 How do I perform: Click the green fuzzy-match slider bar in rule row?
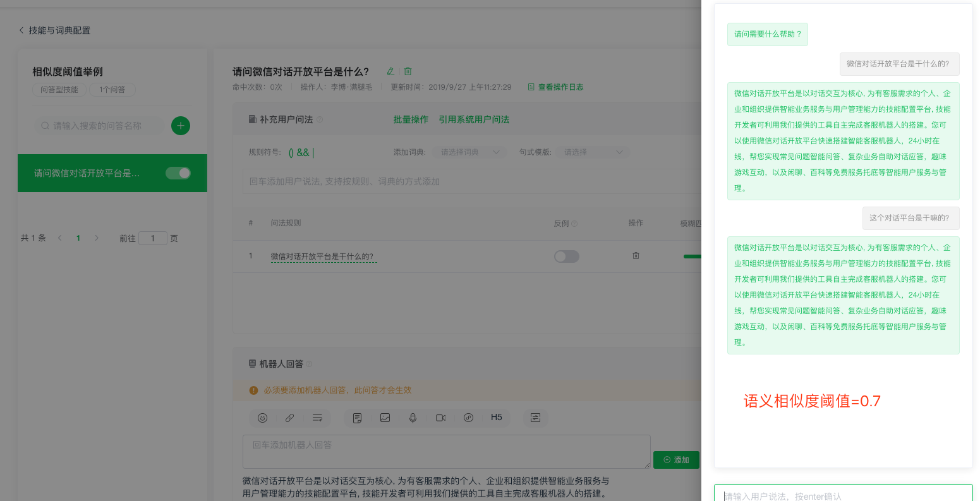click(x=692, y=257)
